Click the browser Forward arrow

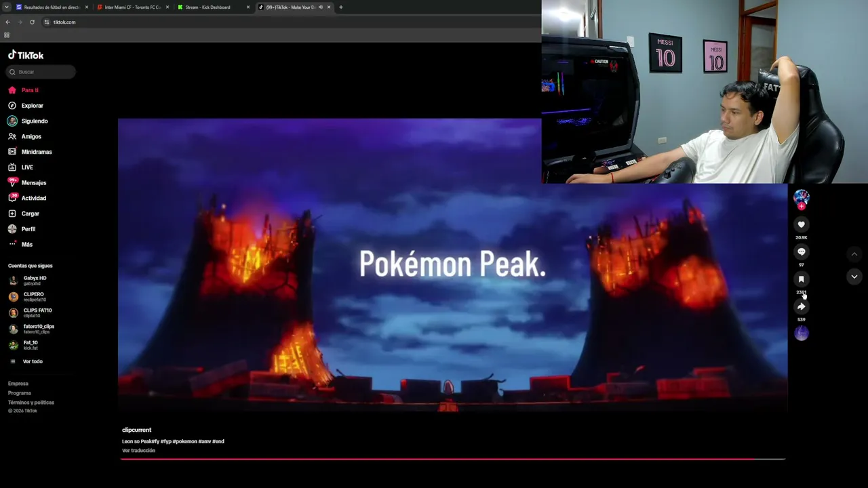click(20, 22)
